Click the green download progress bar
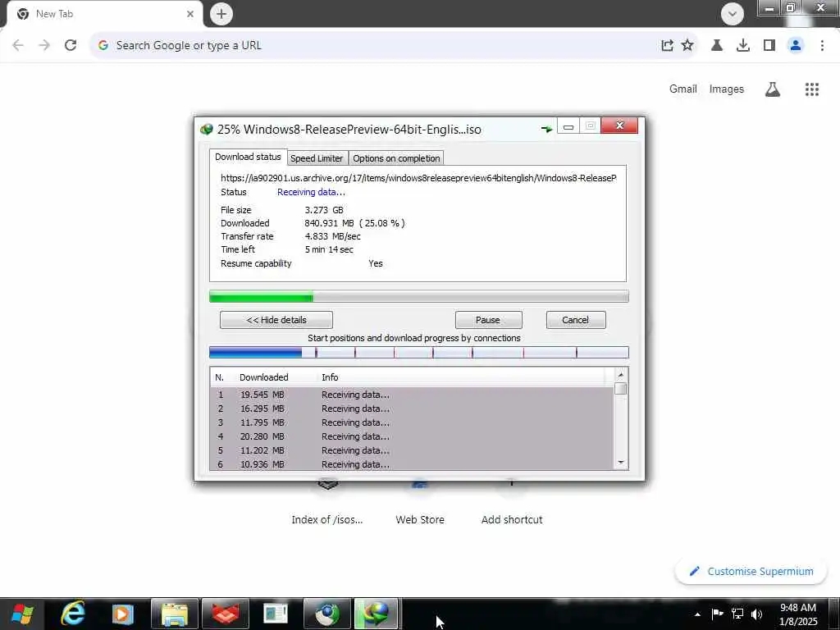The height and width of the screenshot is (630, 840). (x=419, y=296)
